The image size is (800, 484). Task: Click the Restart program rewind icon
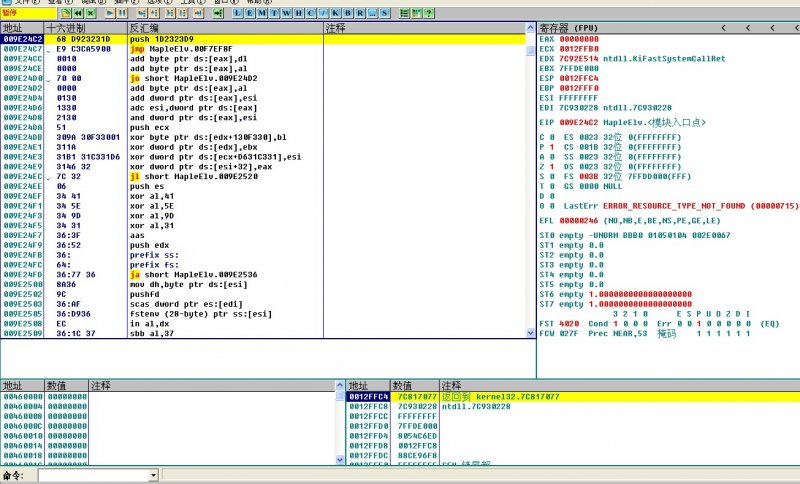pos(79,15)
